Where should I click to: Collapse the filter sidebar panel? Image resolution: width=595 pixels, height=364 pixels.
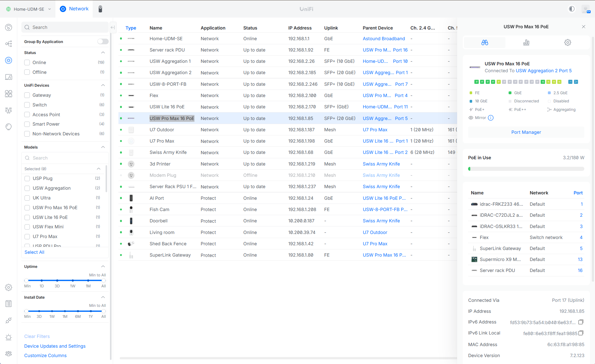pyautogui.click(x=113, y=27)
